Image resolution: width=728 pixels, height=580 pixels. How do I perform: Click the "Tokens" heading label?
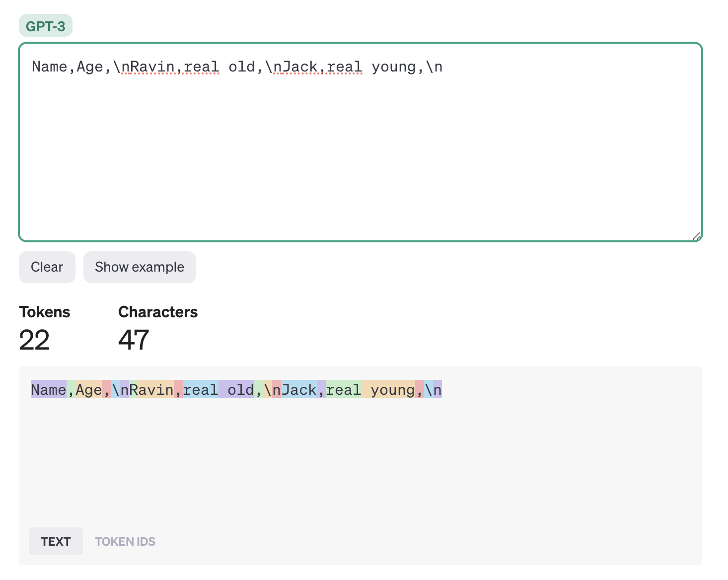pos(45,312)
